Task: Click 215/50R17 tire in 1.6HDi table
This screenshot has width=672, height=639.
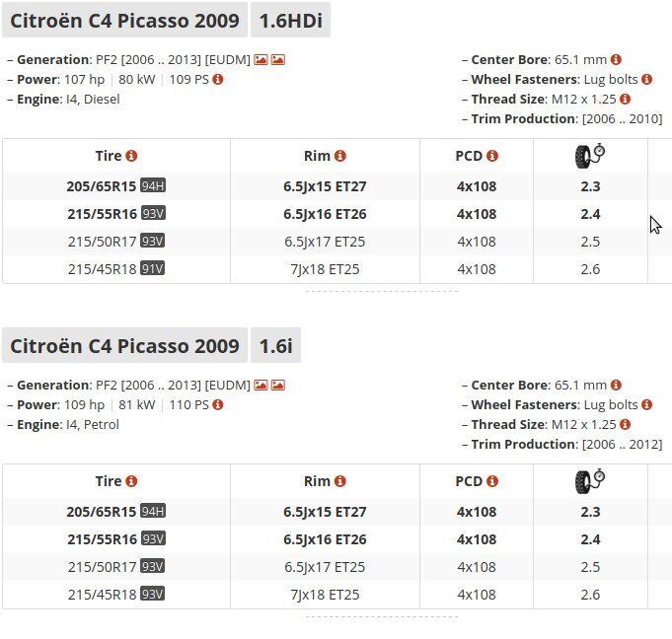Action: [103, 242]
